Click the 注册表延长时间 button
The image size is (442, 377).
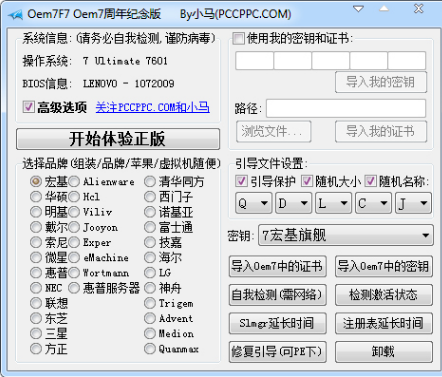pos(384,323)
